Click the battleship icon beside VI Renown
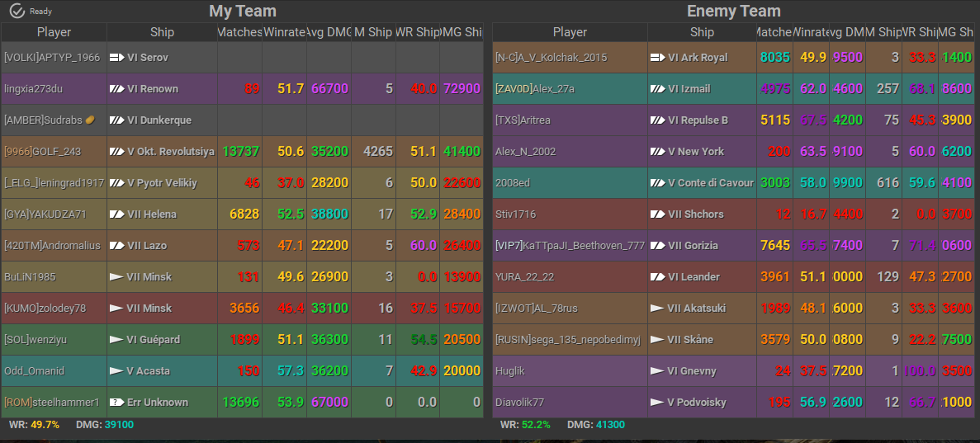 116,89
